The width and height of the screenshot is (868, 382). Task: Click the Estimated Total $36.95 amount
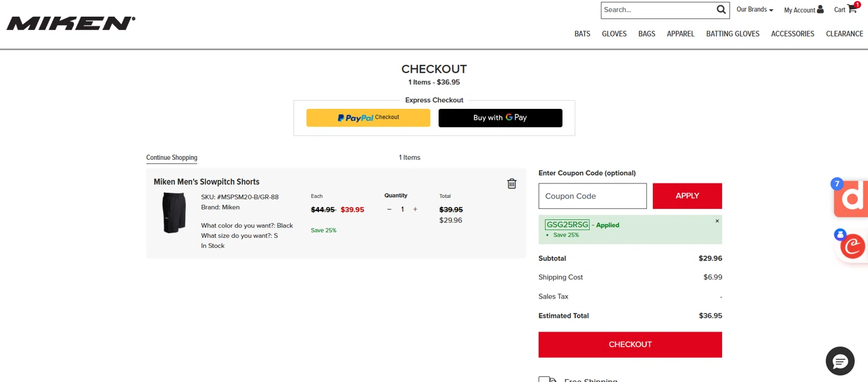tap(711, 316)
